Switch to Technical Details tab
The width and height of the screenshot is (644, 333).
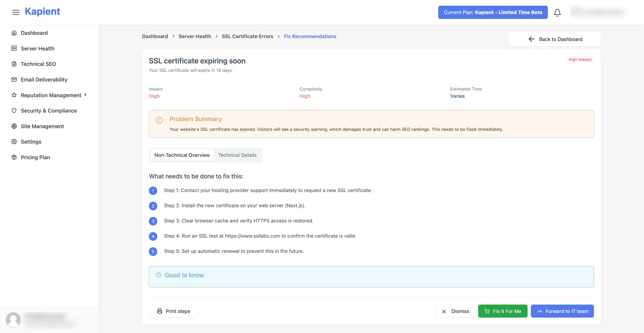pos(237,155)
